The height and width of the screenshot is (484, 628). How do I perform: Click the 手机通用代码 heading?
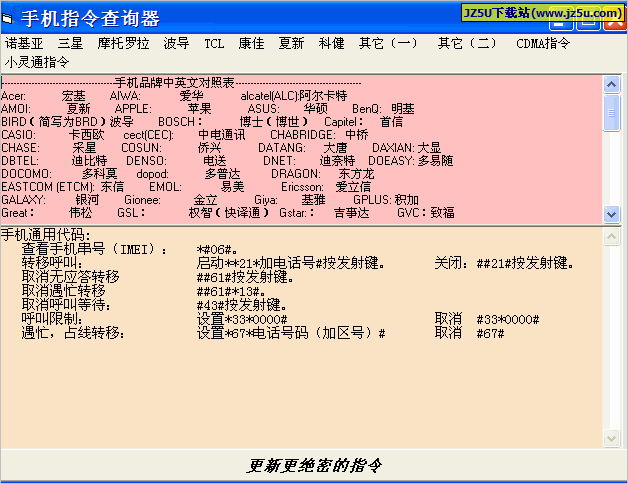pyautogui.click(x=46, y=235)
